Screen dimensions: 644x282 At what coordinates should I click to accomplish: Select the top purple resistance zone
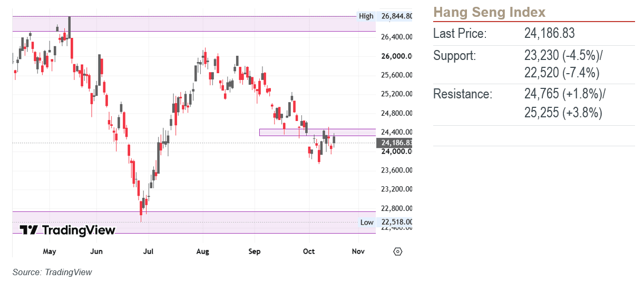coord(194,24)
